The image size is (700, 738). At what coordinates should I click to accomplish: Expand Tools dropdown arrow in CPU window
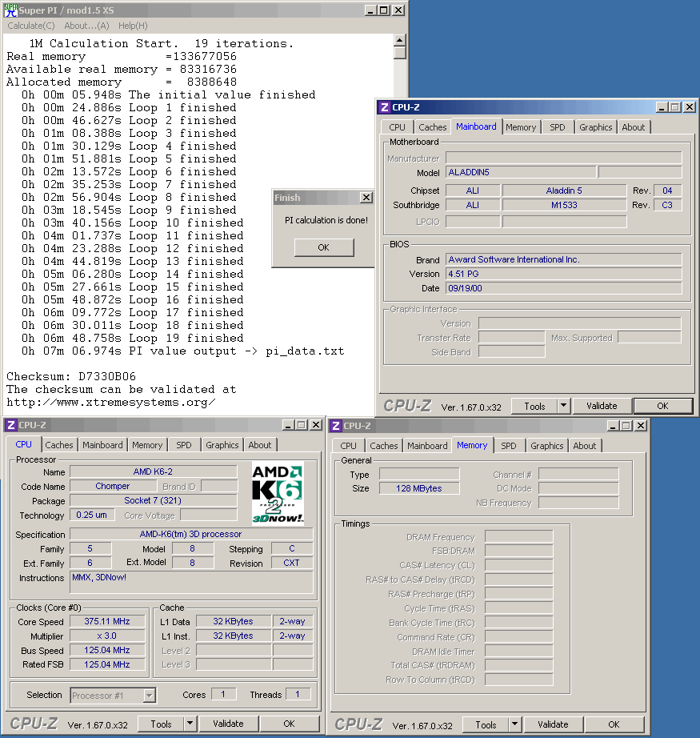click(x=190, y=724)
